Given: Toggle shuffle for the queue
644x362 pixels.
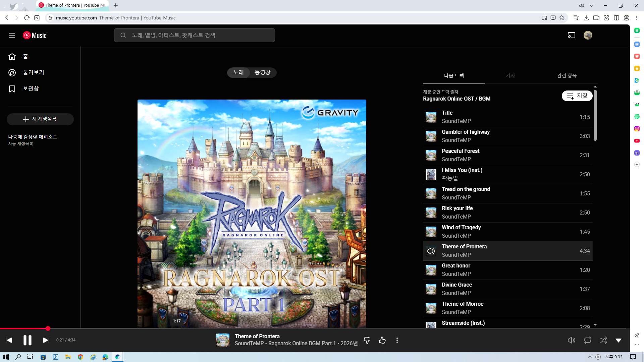Looking at the screenshot, I should click(603, 340).
